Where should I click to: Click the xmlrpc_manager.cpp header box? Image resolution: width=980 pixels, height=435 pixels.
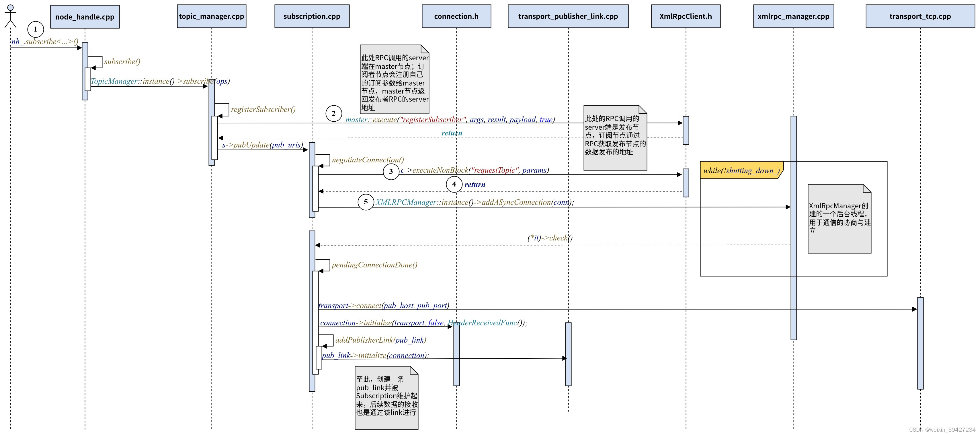(x=793, y=16)
